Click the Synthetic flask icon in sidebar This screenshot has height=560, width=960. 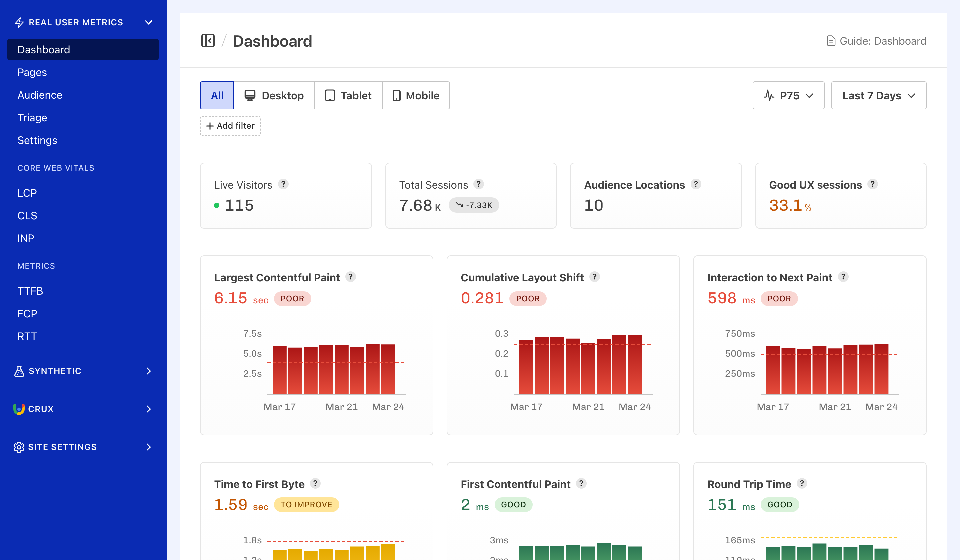19,371
